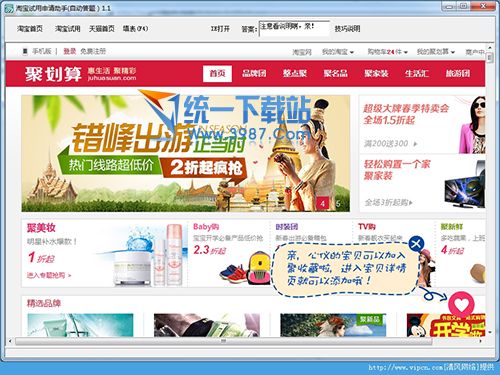Open the 错峰出游 travel banner
The image size is (500, 375).
point(186,154)
